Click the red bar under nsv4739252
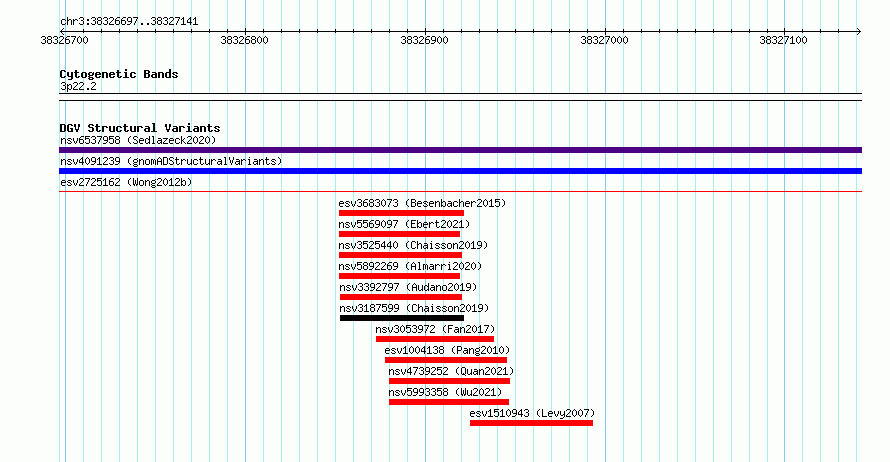This screenshot has height=462, width=890. (x=450, y=381)
